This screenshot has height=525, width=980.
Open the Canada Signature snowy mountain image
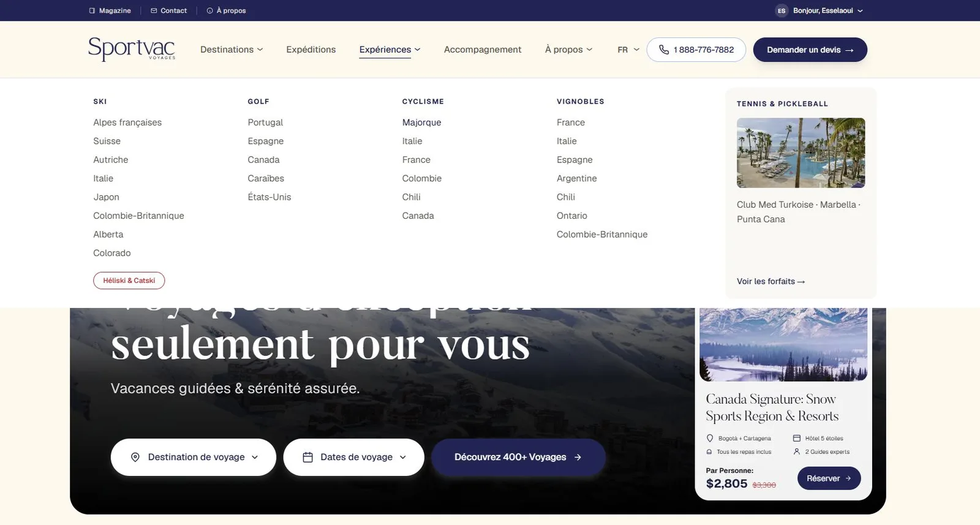[783, 344]
